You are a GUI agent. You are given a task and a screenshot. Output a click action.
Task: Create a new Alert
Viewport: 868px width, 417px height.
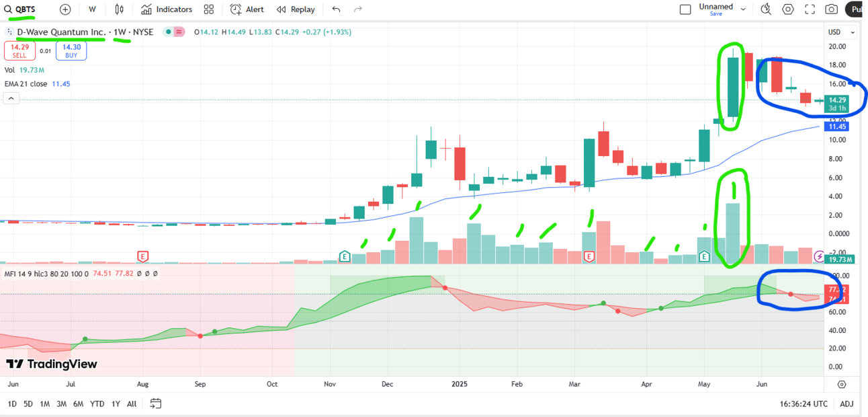247,9
